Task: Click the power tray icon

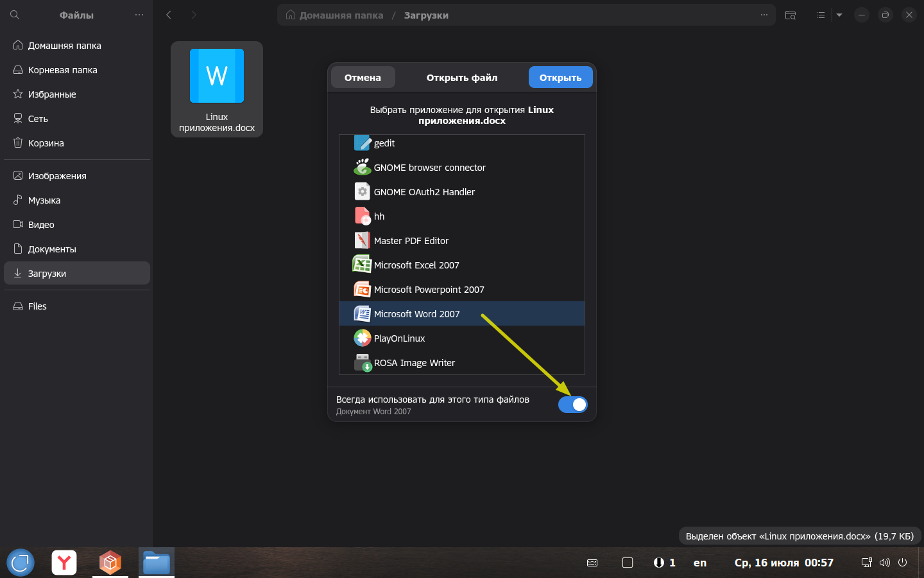Action: click(902, 563)
